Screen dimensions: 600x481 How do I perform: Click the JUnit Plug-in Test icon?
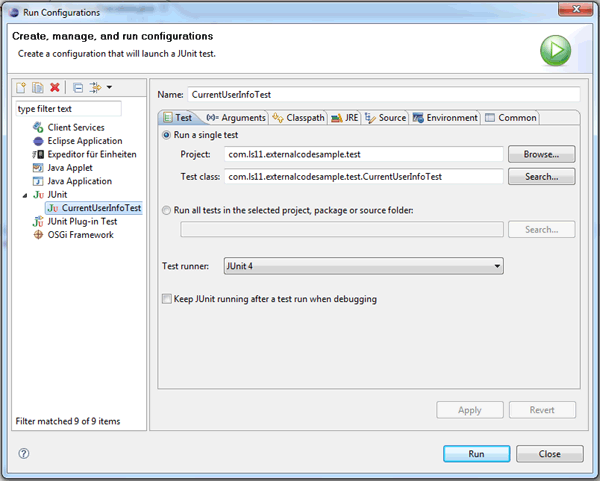coord(38,222)
